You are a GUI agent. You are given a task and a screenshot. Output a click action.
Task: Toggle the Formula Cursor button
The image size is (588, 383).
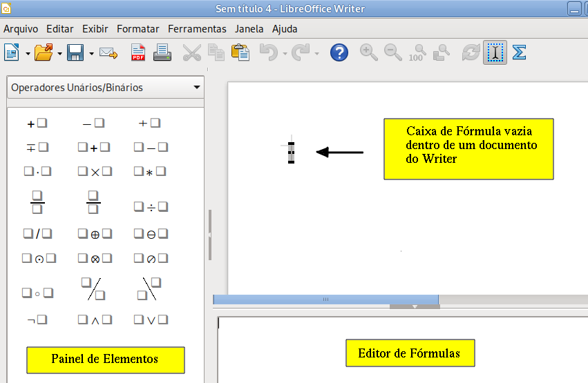(x=495, y=52)
